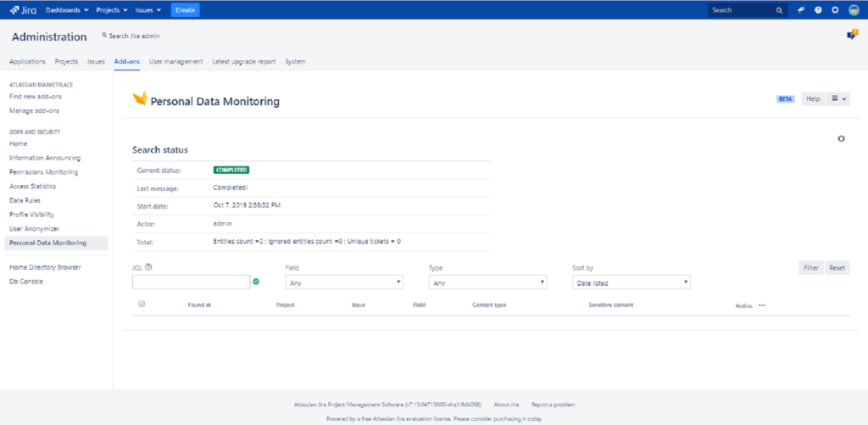Viewport: 868px width, 425px height.
Task: Click the Reset button
Action: pos(837,267)
